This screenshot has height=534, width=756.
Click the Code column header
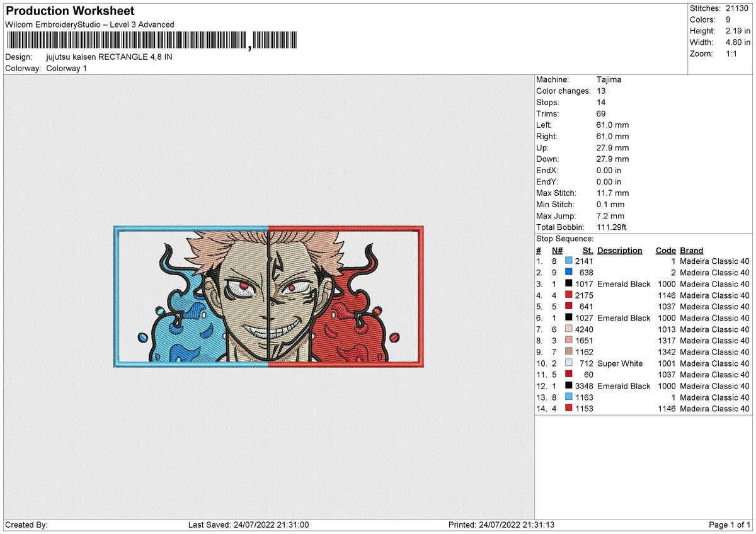(665, 250)
